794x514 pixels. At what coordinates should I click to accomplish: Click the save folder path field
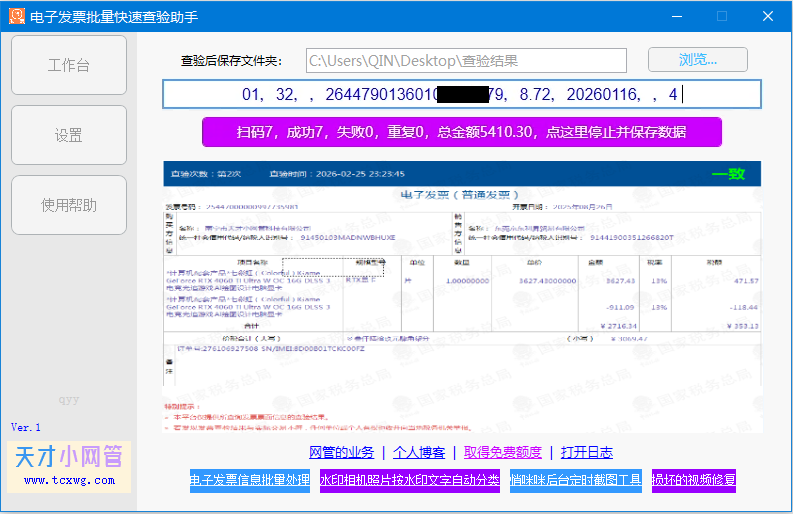coord(466,61)
